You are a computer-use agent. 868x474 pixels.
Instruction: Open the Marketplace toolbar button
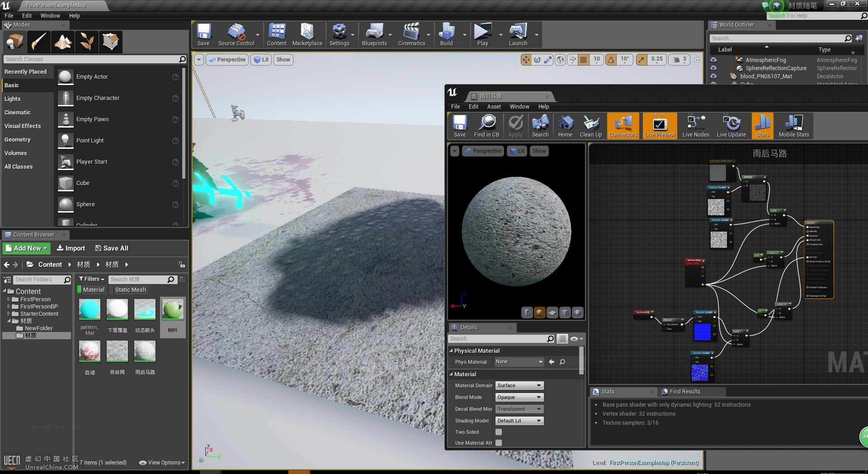307,35
